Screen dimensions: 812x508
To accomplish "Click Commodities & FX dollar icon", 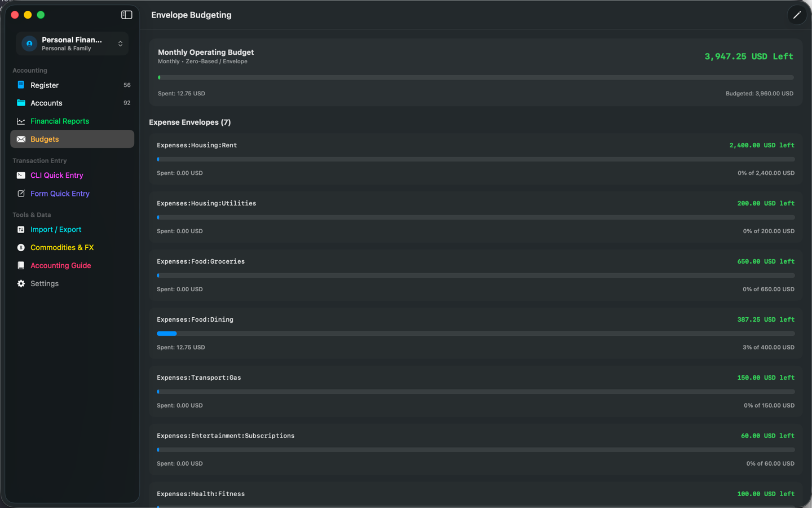I will pos(21,247).
